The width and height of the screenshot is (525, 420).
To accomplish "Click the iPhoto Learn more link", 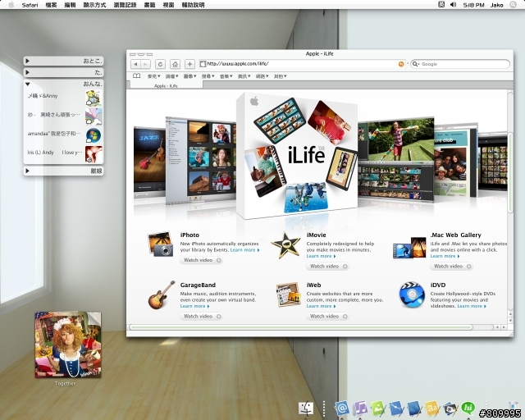I will coord(244,250).
